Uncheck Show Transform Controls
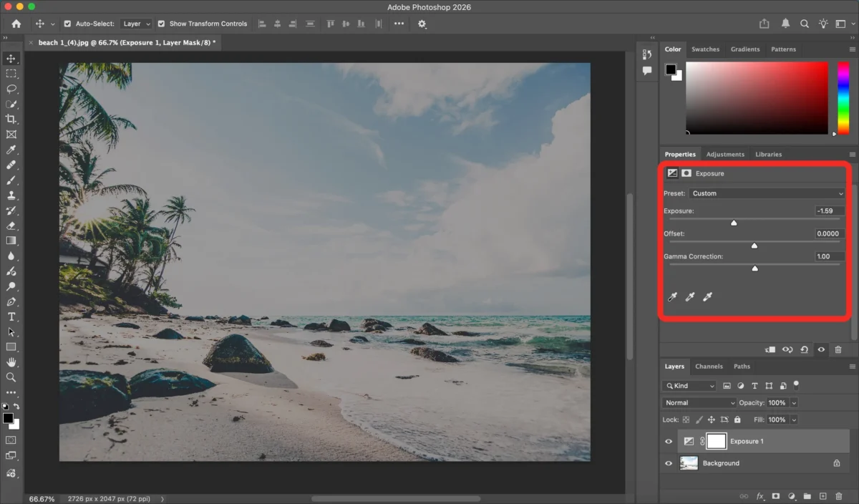This screenshot has height=504, width=859. pos(161,24)
